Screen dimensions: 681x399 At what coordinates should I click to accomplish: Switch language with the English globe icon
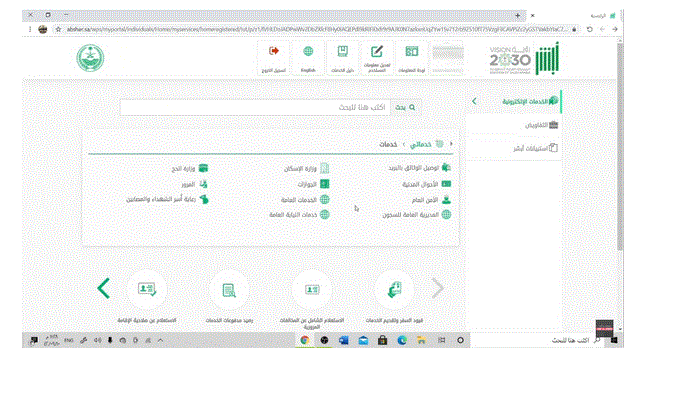click(x=308, y=51)
